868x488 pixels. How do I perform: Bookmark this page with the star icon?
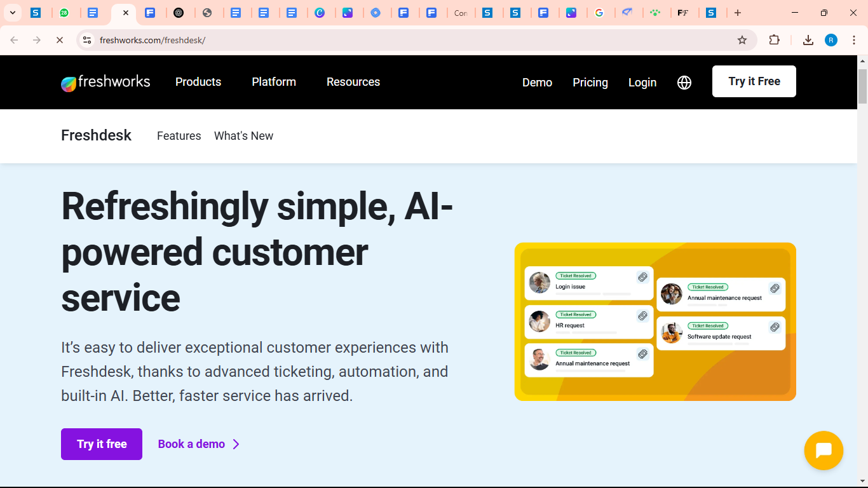coord(742,40)
